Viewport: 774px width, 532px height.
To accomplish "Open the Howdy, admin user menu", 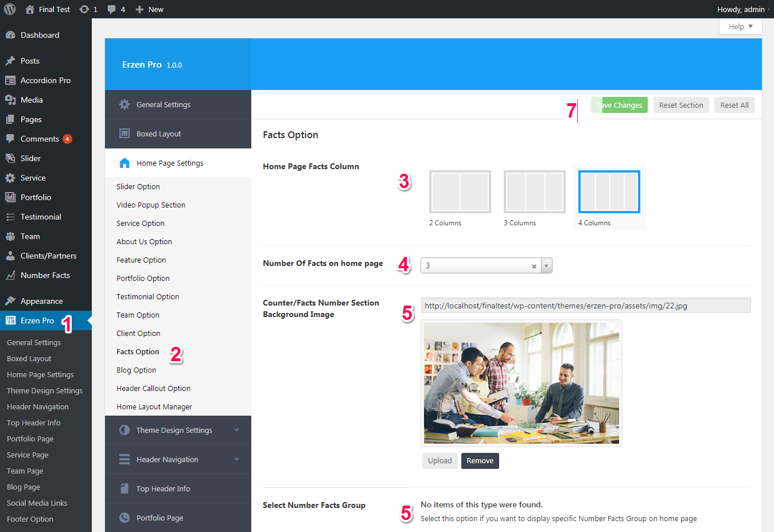I will (x=743, y=9).
